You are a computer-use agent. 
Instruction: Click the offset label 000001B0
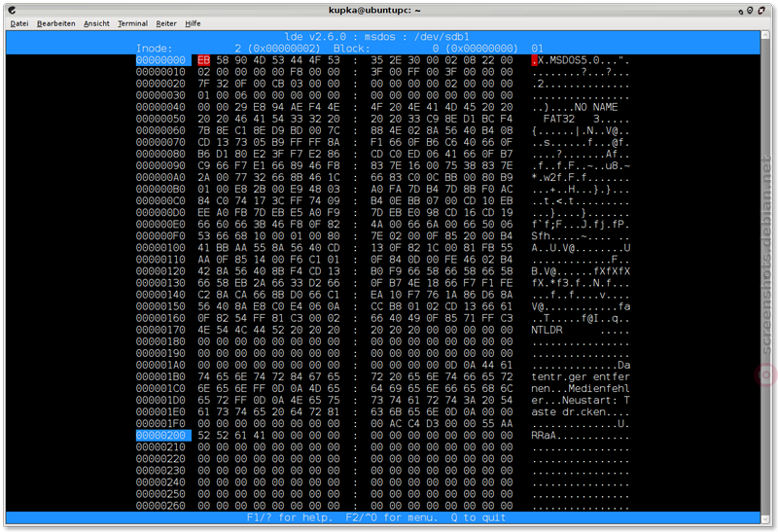[x=160, y=376]
